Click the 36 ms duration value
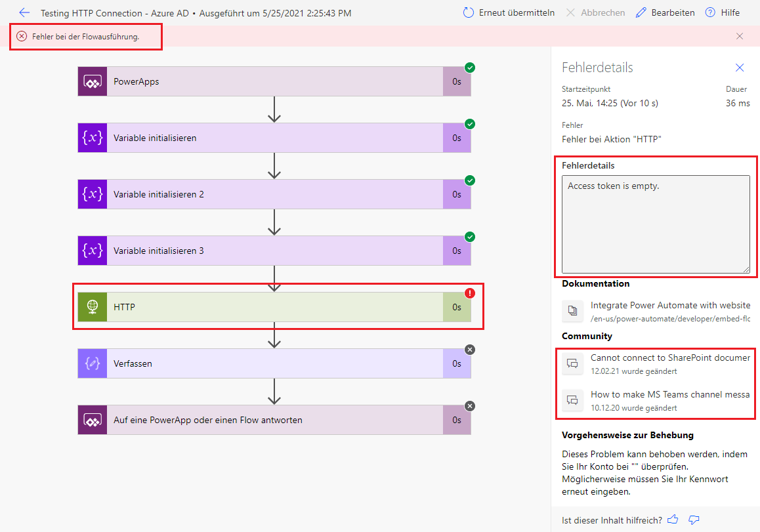 (x=738, y=103)
